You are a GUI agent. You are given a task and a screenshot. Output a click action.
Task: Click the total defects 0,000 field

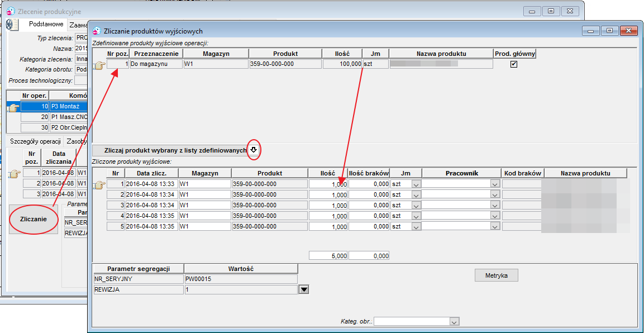pos(369,256)
